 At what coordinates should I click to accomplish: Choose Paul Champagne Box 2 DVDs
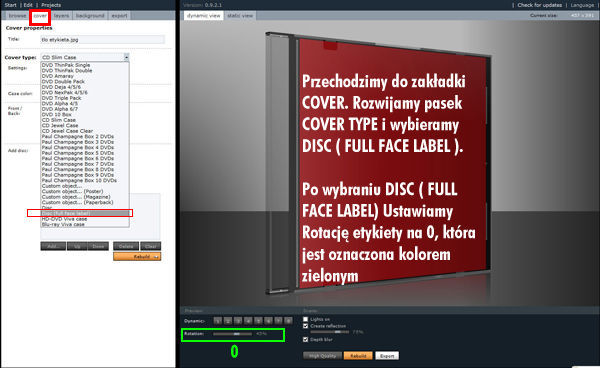point(78,136)
